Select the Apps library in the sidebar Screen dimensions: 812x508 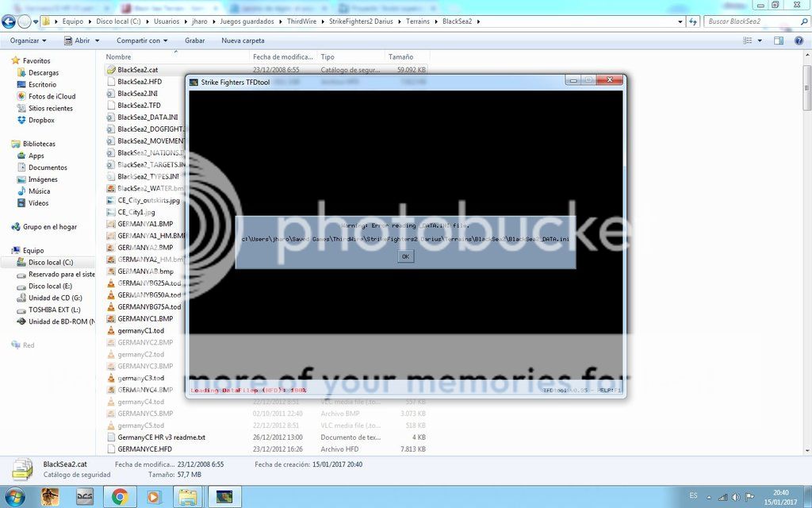[x=36, y=156]
